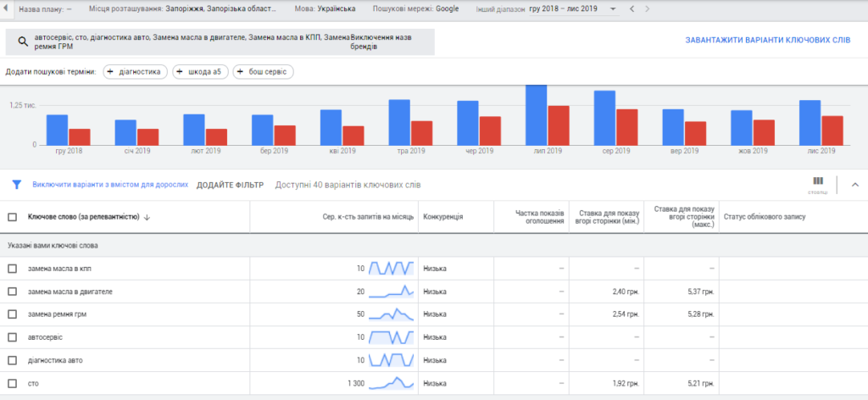Click 'Додайте фільтр' button

click(x=231, y=185)
